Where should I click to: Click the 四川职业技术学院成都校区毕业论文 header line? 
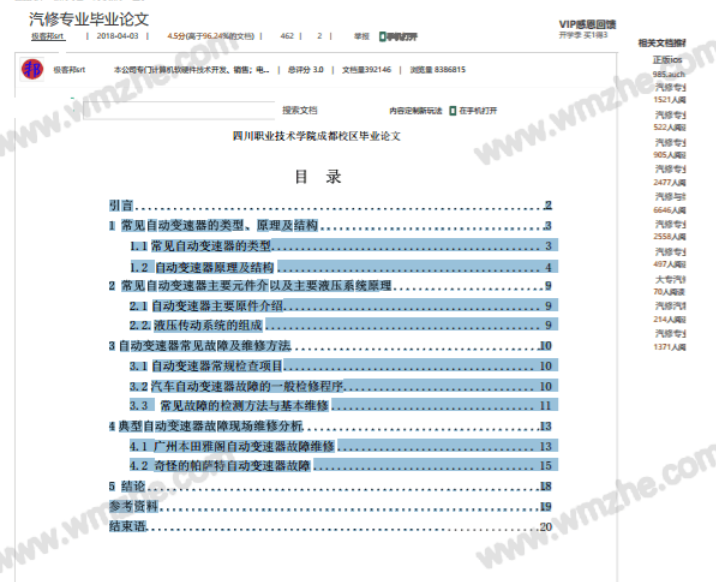(x=316, y=136)
